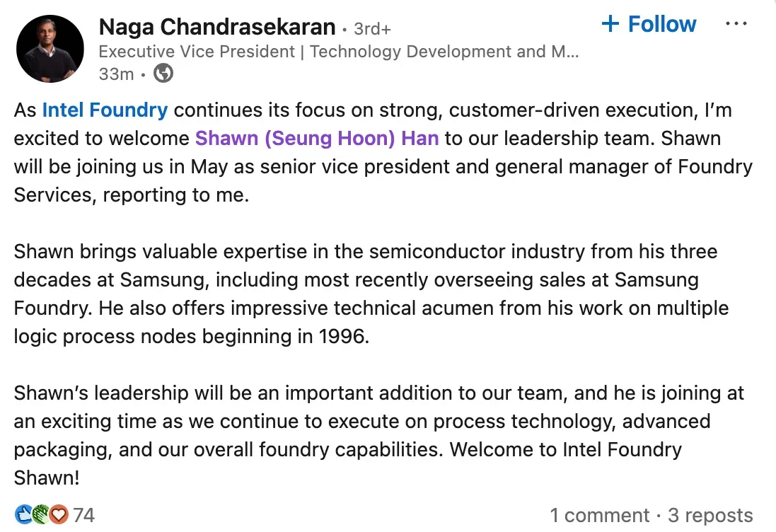The height and width of the screenshot is (532, 776).
Task: Click the blue thumbs-up Like reaction icon
Action: coord(23,515)
